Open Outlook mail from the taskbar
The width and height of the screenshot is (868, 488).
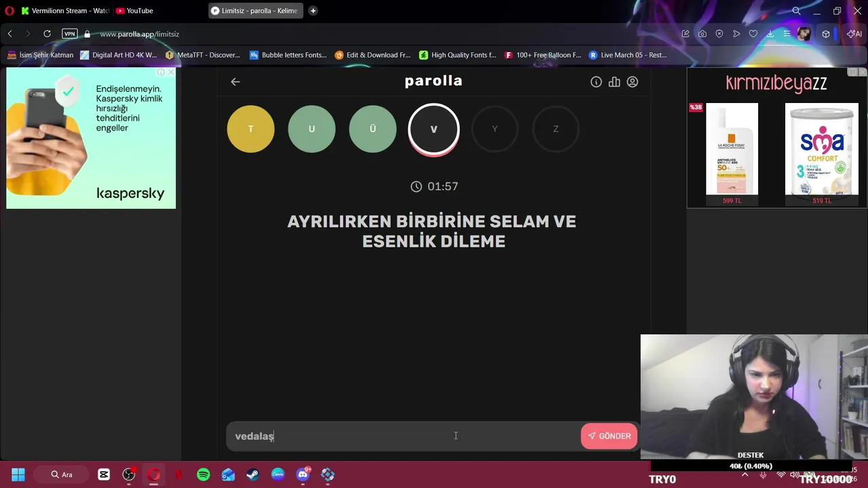point(229,474)
